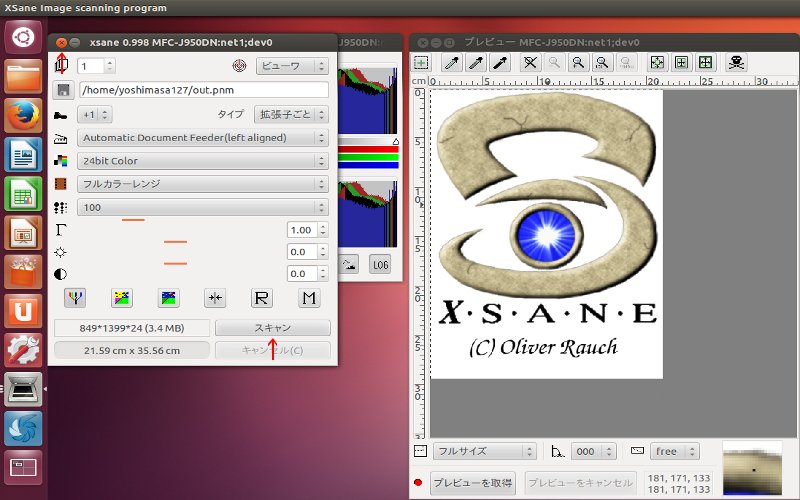Click the unzoom (crossed magnifier) preview icon
The image size is (800, 500).
click(x=530, y=63)
